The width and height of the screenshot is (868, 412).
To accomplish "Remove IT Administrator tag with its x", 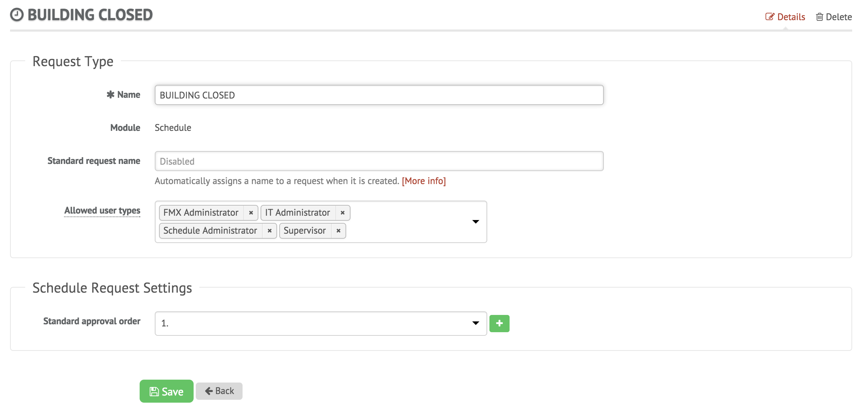I will click(343, 212).
